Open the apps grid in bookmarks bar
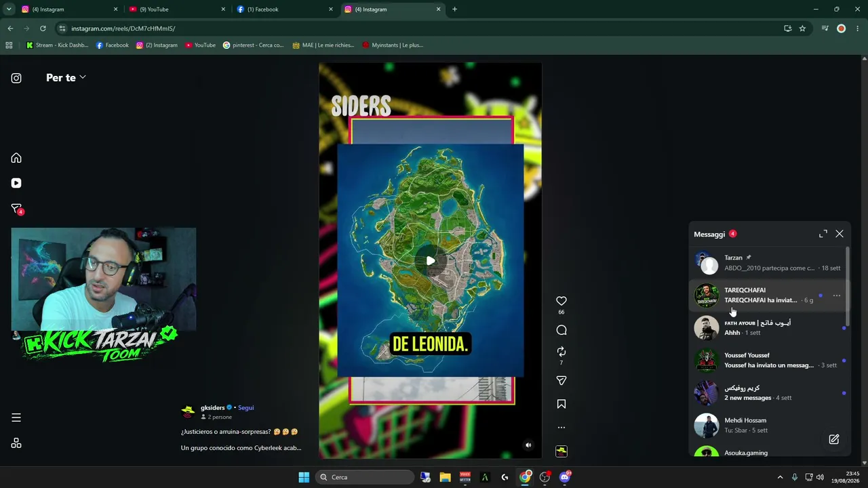This screenshot has height=488, width=868. point(9,45)
